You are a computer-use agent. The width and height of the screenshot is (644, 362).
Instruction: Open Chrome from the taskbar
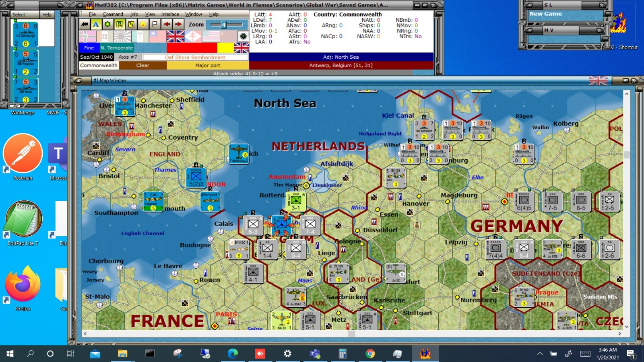(x=370, y=354)
